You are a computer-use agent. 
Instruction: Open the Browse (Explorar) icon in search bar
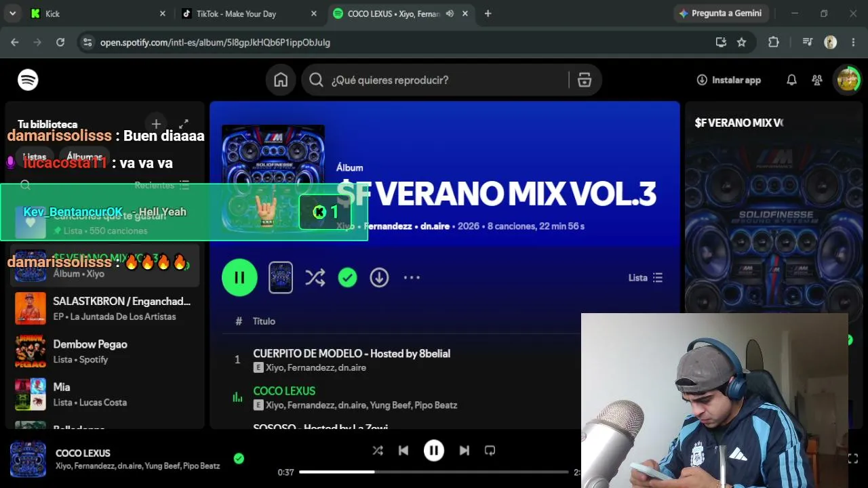[585, 80]
